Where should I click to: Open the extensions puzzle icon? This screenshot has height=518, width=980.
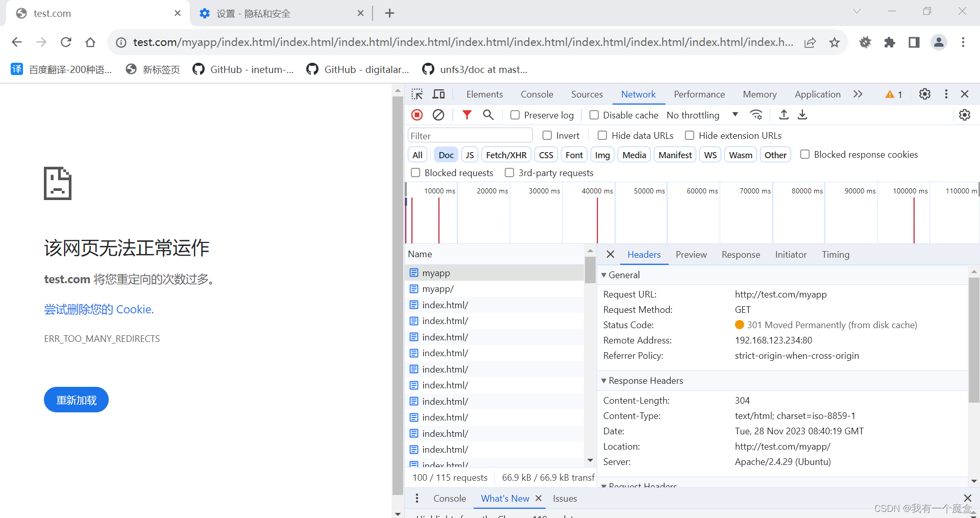(890, 42)
